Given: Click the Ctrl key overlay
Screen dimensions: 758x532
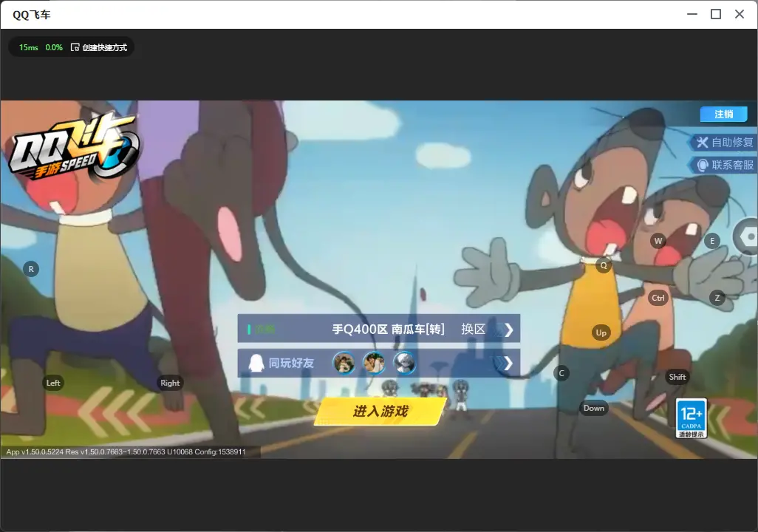Looking at the screenshot, I should [658, 298].
